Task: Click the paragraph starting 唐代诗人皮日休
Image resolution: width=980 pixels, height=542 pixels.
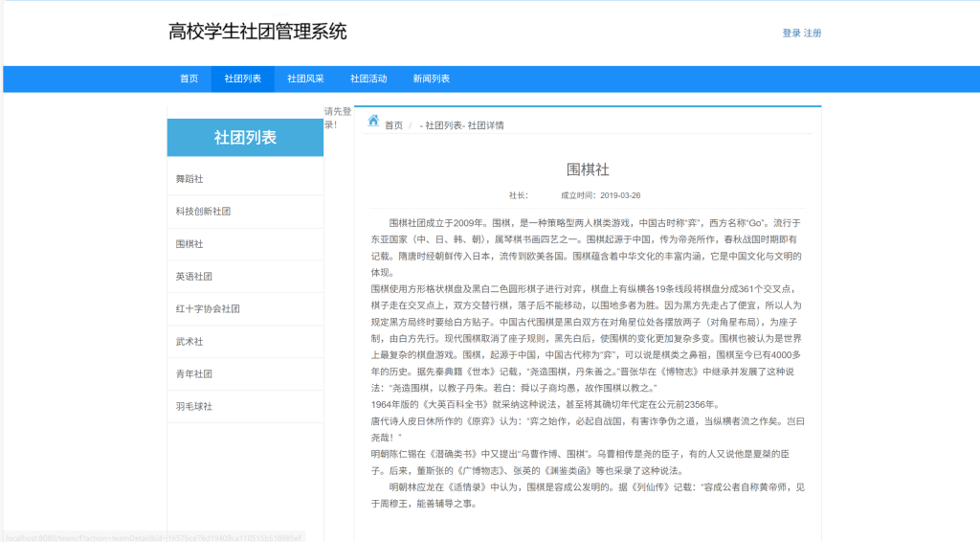Action: tap(588, 429)
